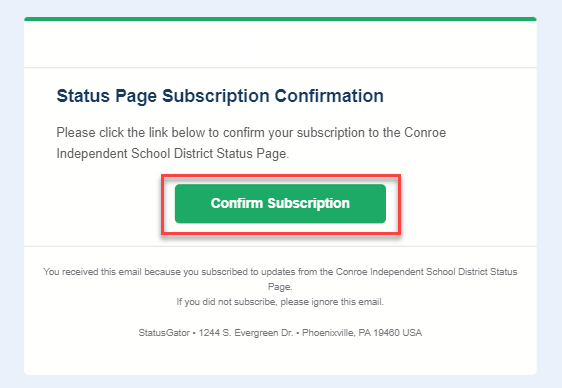This screenshot has width=562, height=388.
Task: Click the "Phoenixville, PA 19460 USA" text
Action: (x=362, y=333)
